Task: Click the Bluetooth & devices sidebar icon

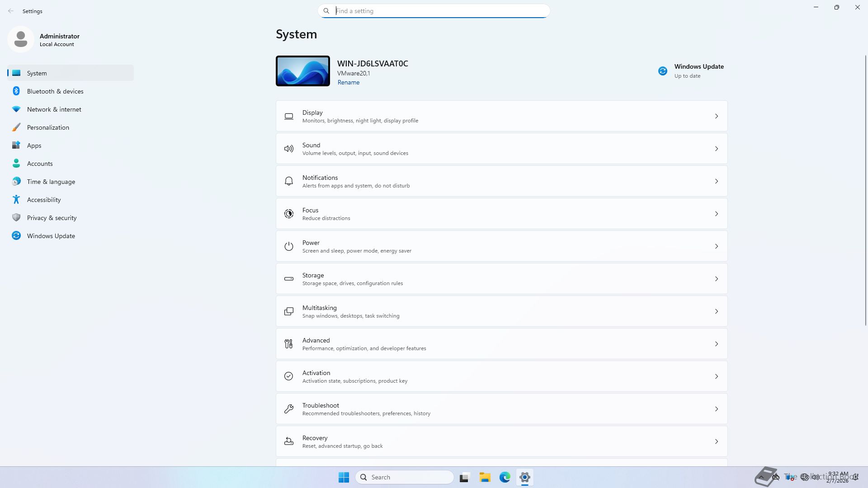Action: click(x=16, y=91)
